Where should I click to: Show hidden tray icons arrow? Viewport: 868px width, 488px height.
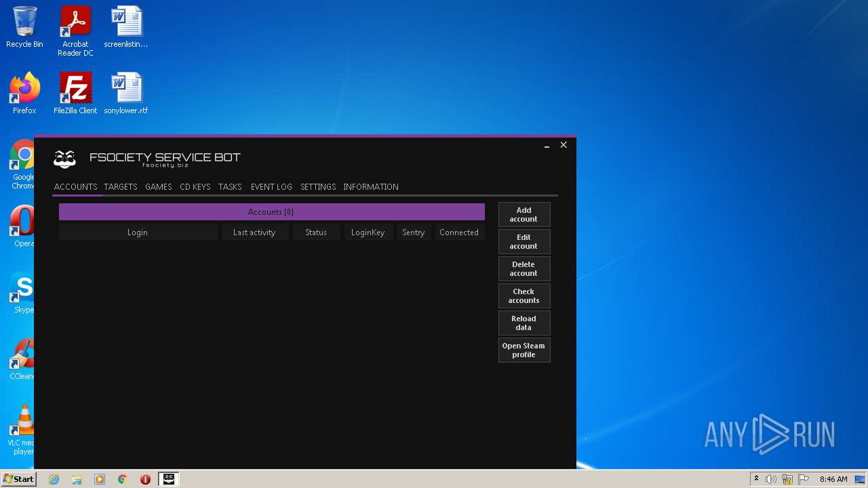(x=757, y=479)
